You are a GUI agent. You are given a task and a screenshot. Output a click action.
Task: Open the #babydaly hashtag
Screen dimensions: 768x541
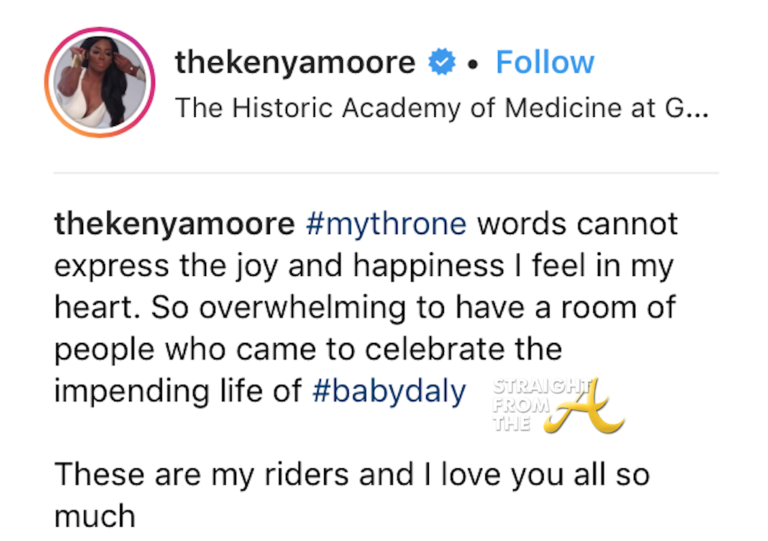click(x=389, y=391)
